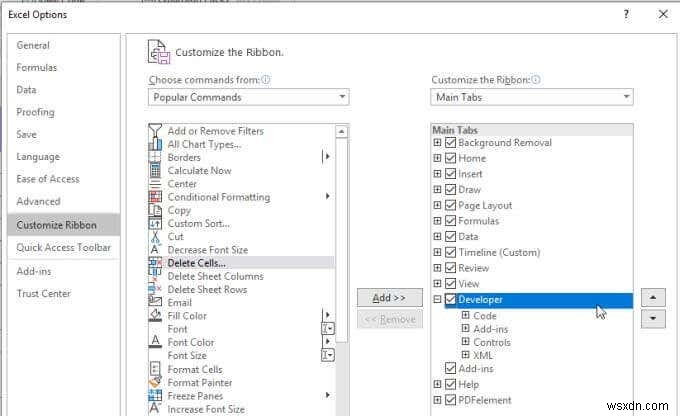Click the Add or Remove Filters funnel icon
The height and width of the screenshot is (416, 680).
(x=155, y=131)
